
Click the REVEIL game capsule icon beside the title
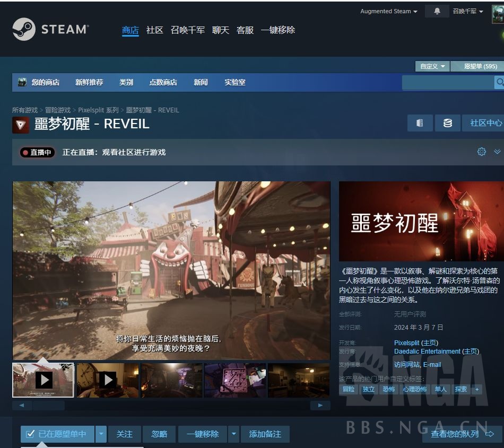[x=21, y=124]
